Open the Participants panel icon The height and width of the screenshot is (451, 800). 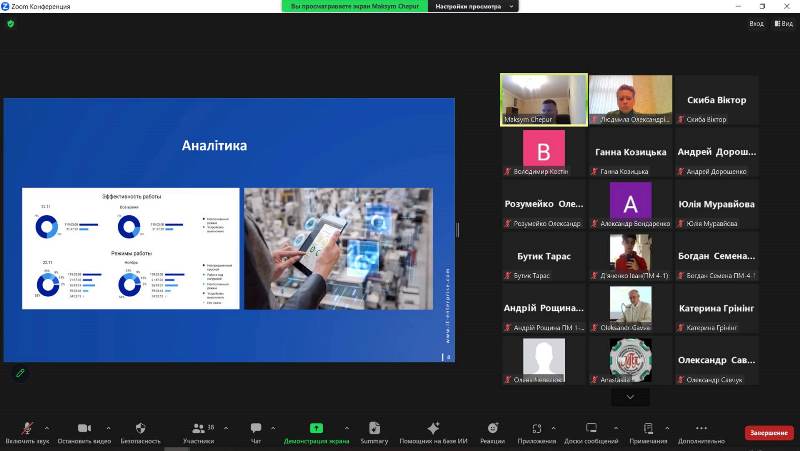click(x=198, y=428)
